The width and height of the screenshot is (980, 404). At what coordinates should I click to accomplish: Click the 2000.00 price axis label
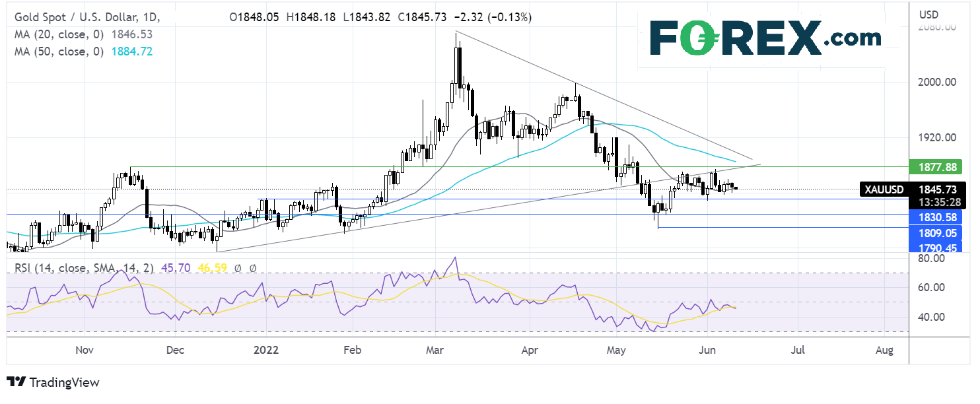[936, 83]
